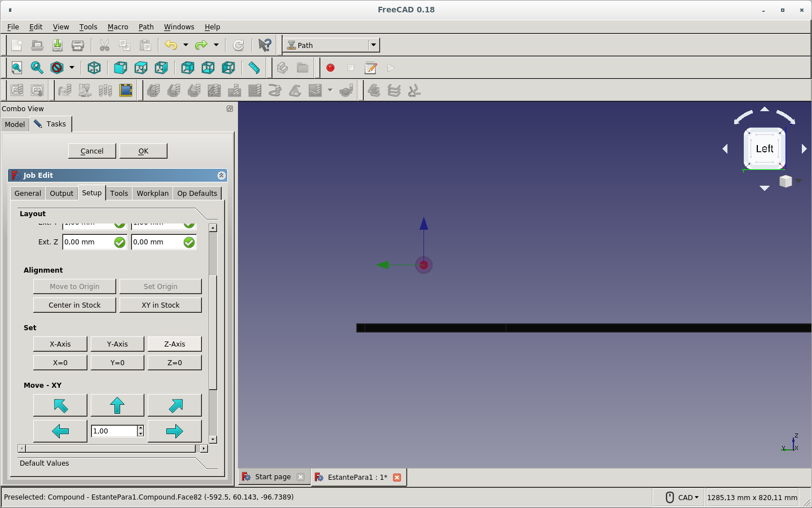This screenshot has height=508, width=812.
Task: Click the Draw Style icon
Action: point(57,68)
